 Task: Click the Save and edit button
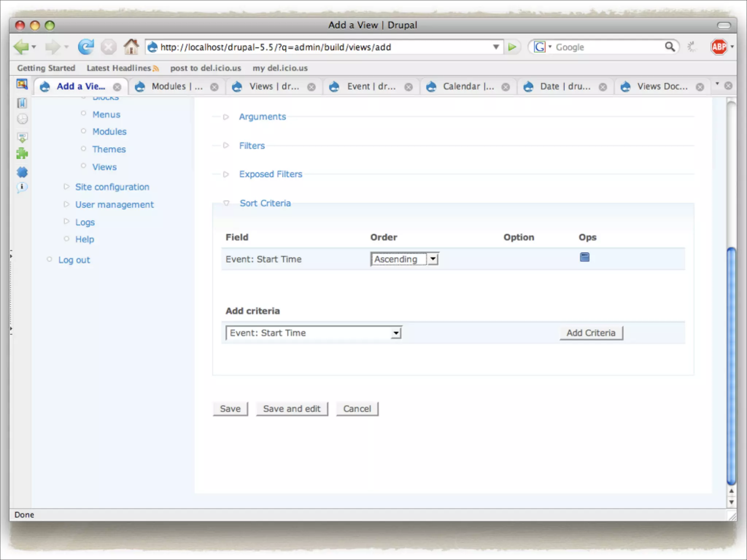[x=292, y=409]
